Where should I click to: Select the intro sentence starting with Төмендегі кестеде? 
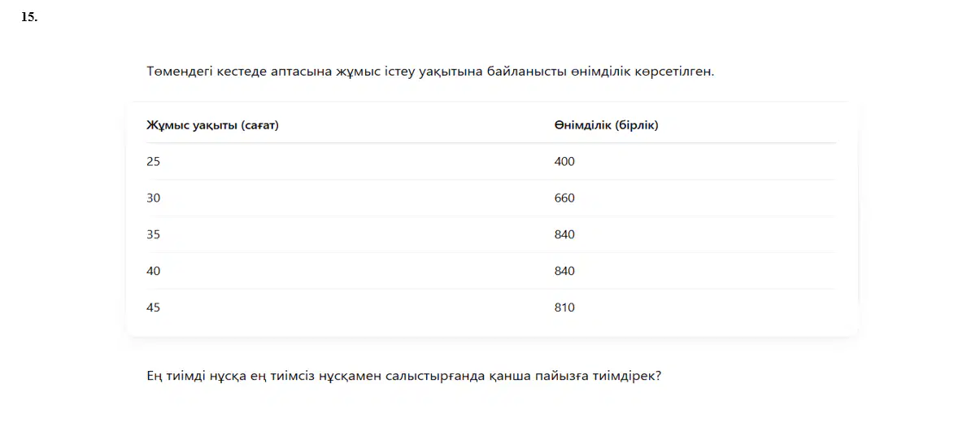pyautogui.click(x=430, y=72)
